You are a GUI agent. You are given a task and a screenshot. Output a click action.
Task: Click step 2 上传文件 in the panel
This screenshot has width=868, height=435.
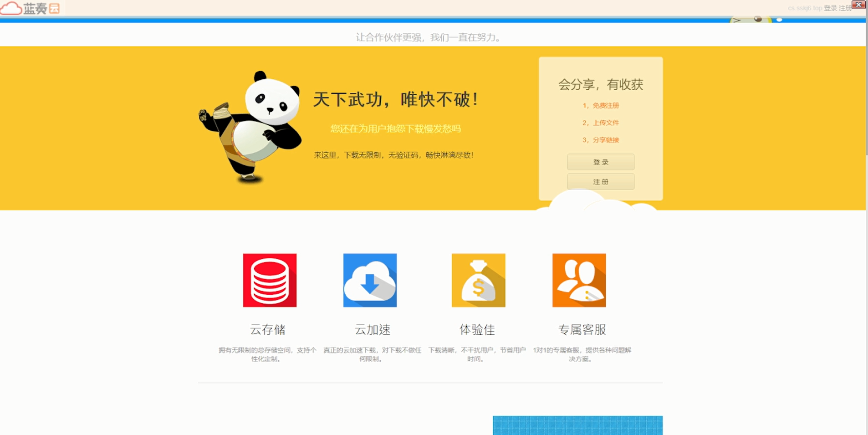click(601, 123)
